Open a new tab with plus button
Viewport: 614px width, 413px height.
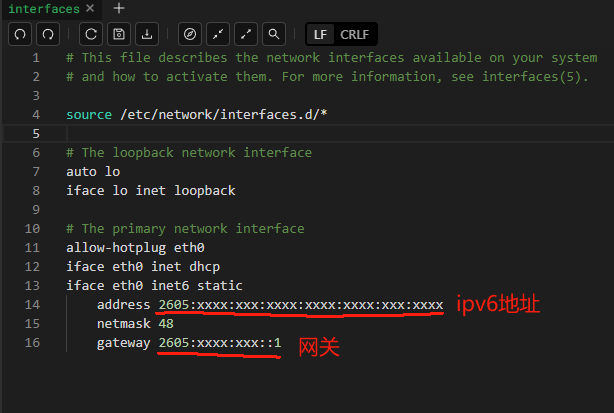(x=119, y=9)
